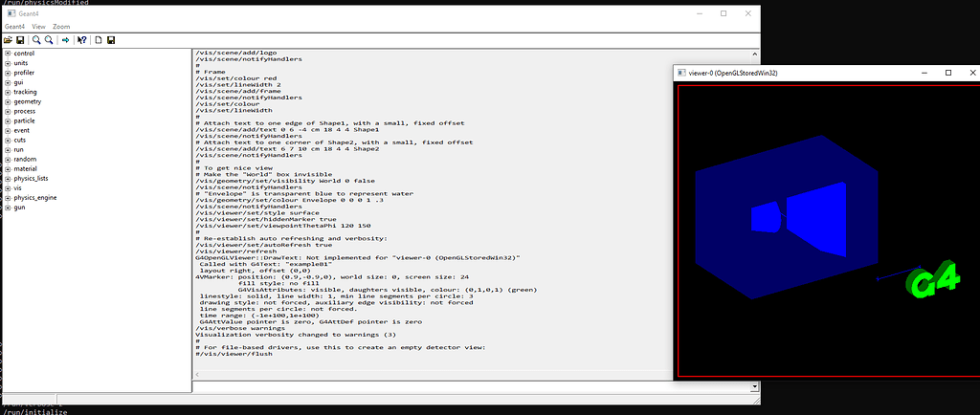Click the '/vis/scene/add/logo' output line

[x=235, y=53]
